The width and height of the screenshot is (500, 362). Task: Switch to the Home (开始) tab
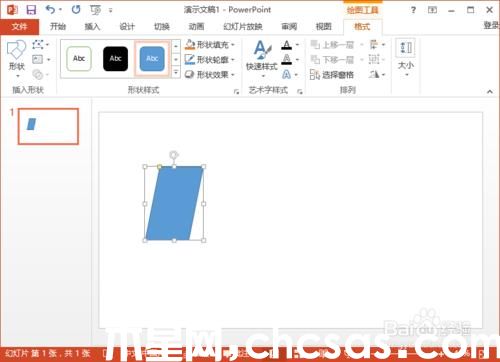pyautogui.click(x=58, y=26)
